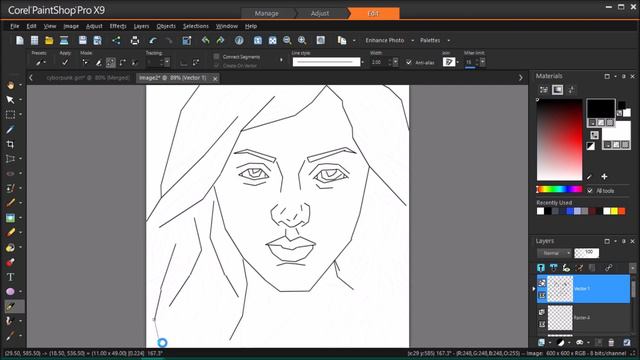Expand the Vector 1 layer group

pos(534,289)
